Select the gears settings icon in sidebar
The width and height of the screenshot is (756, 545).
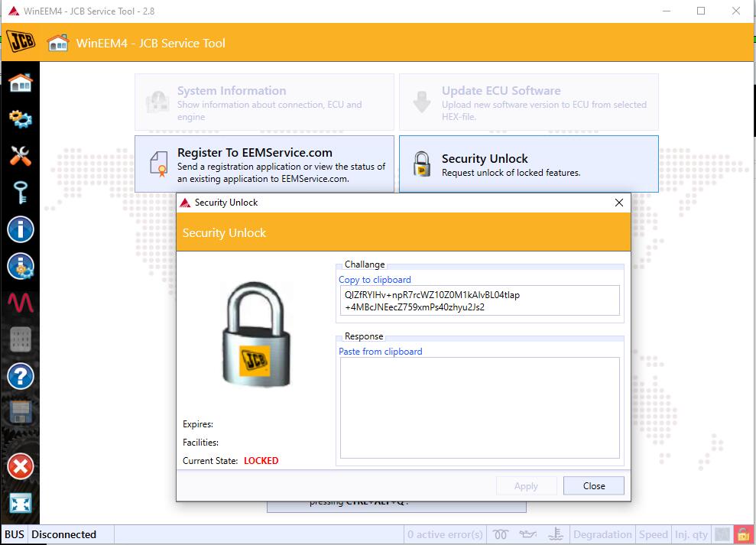pyautogui.click(x=20, y=118)
